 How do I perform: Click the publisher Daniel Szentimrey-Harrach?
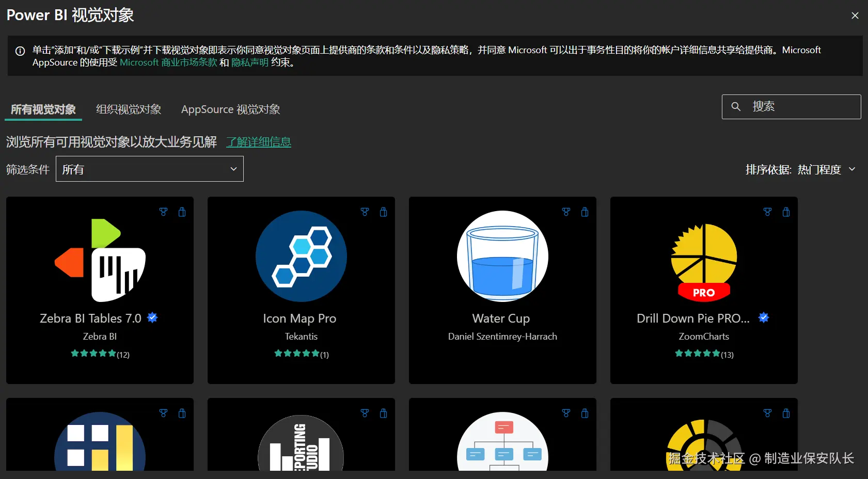503,337
